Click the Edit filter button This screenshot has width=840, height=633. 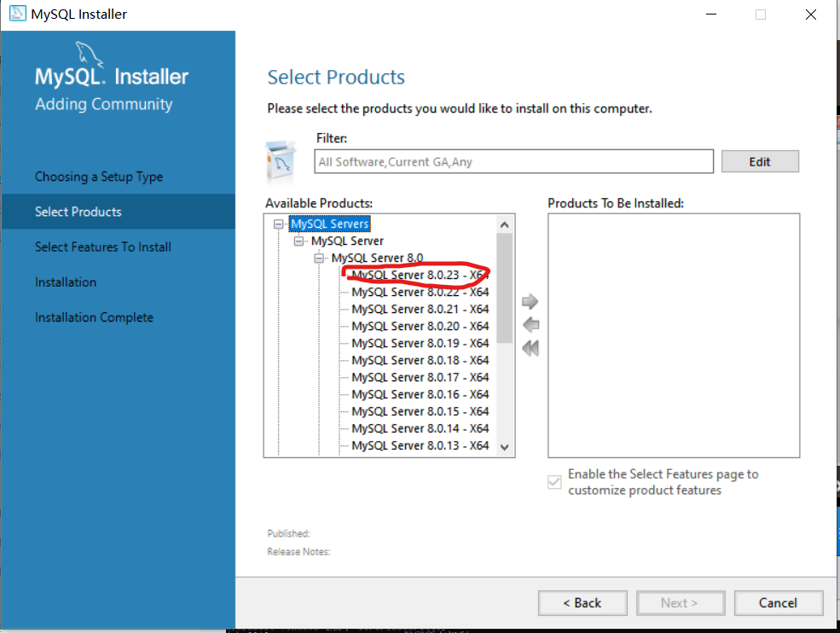click(x=760, y=162)
